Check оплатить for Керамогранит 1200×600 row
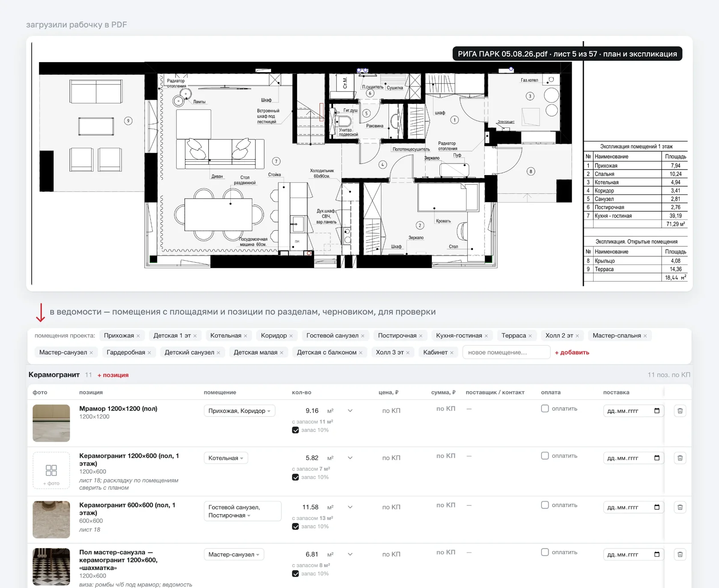This screenshot has width=719, height=588. pos(545,456)
